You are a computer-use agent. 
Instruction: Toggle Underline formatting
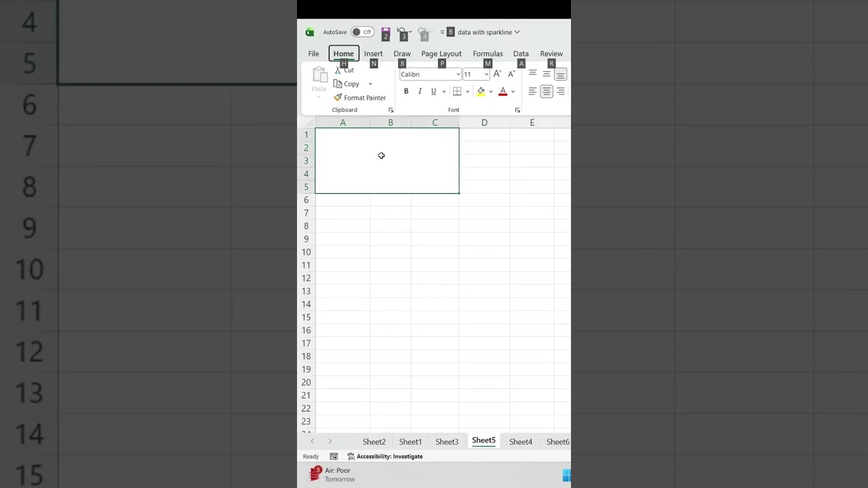click(433, 91)
